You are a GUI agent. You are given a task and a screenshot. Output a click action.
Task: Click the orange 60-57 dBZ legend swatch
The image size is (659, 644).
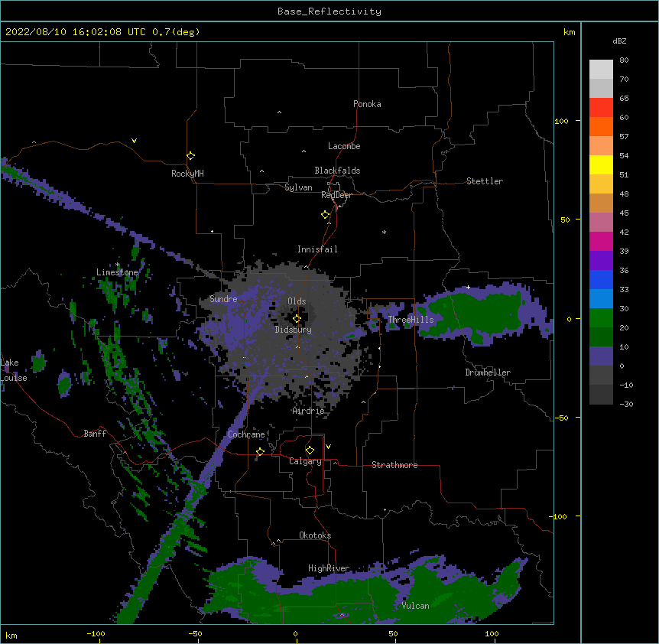click(601, 126)
